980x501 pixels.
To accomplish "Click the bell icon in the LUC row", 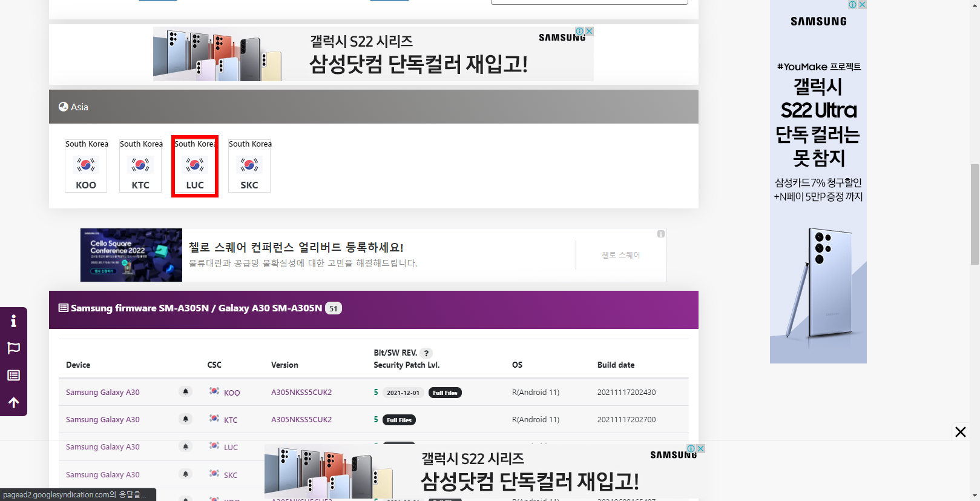I will tap(186, 446).
